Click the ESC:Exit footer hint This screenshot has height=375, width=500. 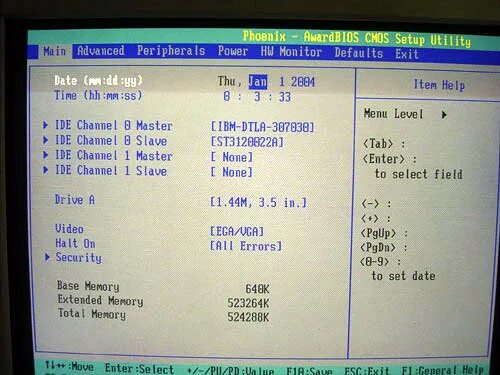367,370
